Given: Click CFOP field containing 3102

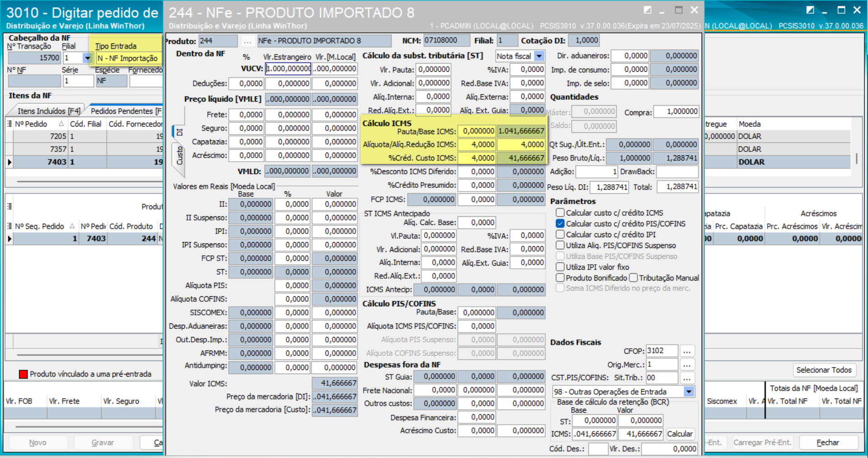Looking at the screenshot, I should coord(662,351).
